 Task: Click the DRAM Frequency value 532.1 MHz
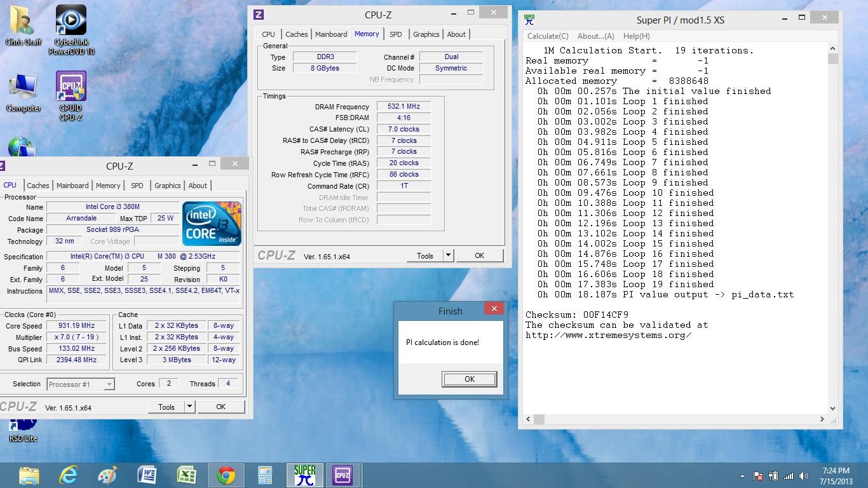pos(403,106)
